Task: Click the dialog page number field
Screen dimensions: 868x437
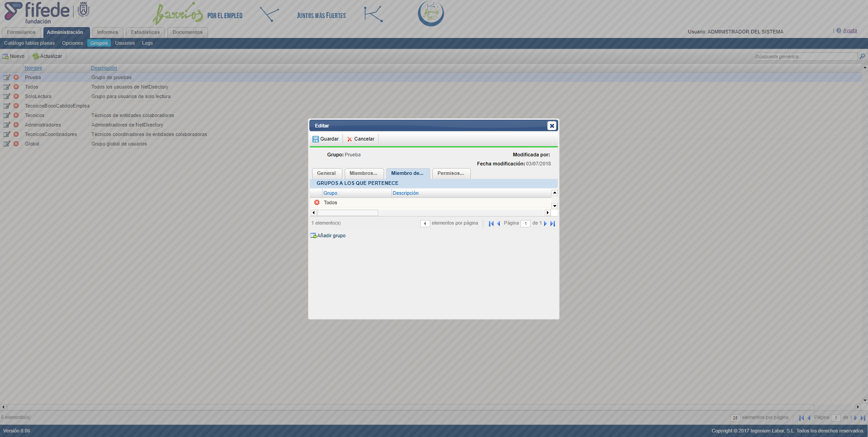Action: tap(526, 223)
